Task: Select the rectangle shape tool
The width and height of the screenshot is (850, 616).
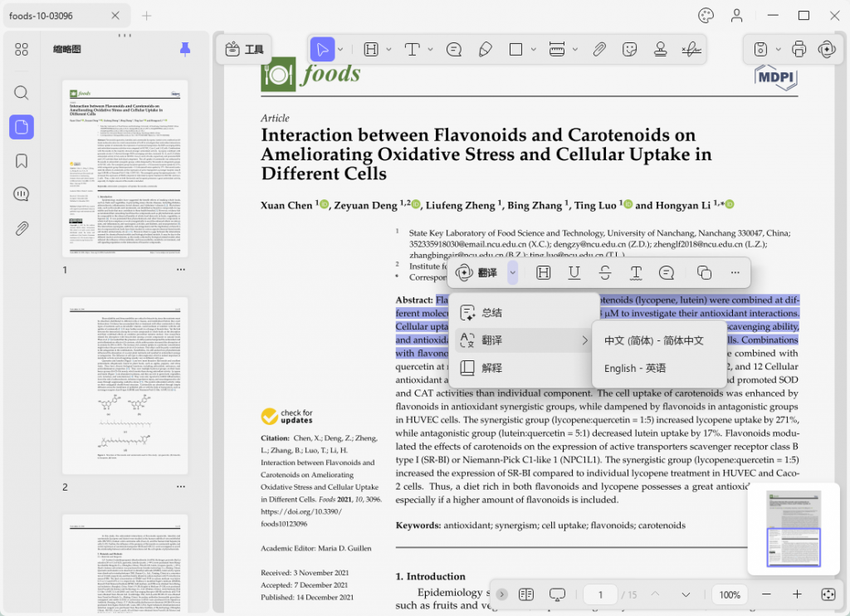Action: tap(515, 49)
